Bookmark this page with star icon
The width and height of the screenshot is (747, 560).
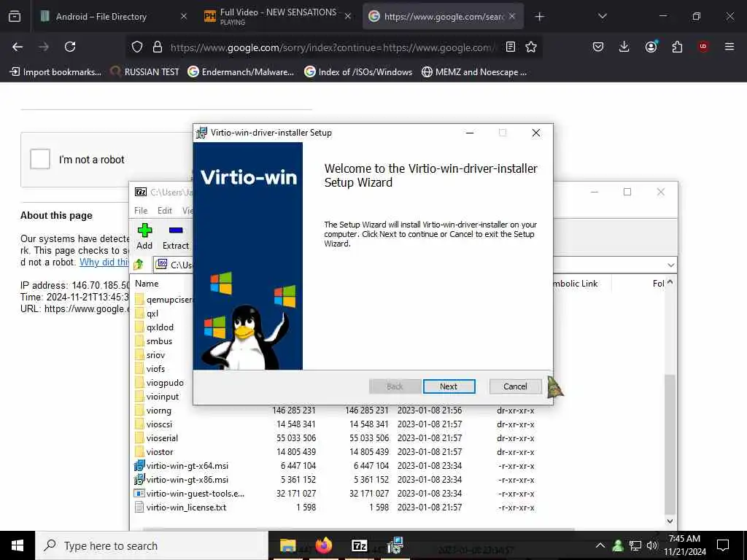click(x=531, y=47)
